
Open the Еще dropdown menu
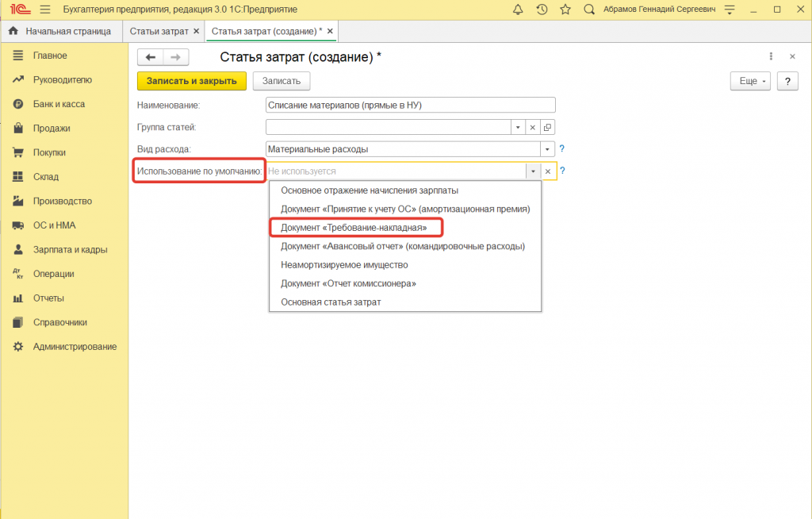749,81
